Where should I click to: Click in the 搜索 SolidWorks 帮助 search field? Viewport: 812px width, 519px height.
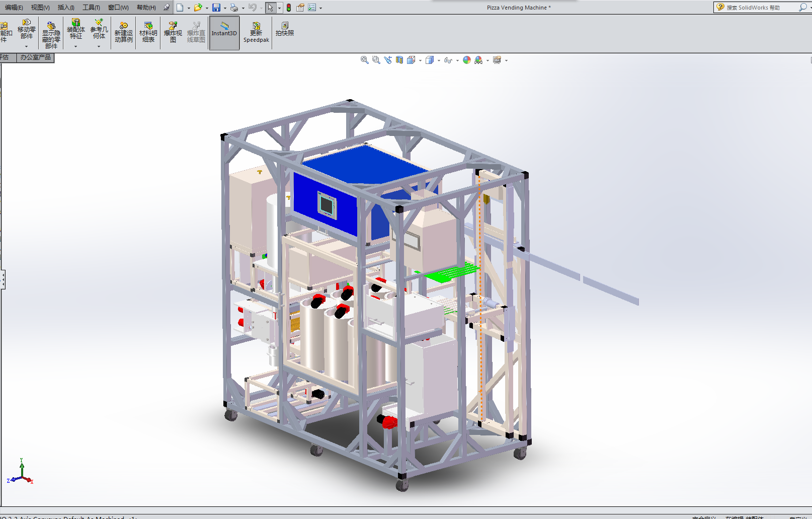761,8
